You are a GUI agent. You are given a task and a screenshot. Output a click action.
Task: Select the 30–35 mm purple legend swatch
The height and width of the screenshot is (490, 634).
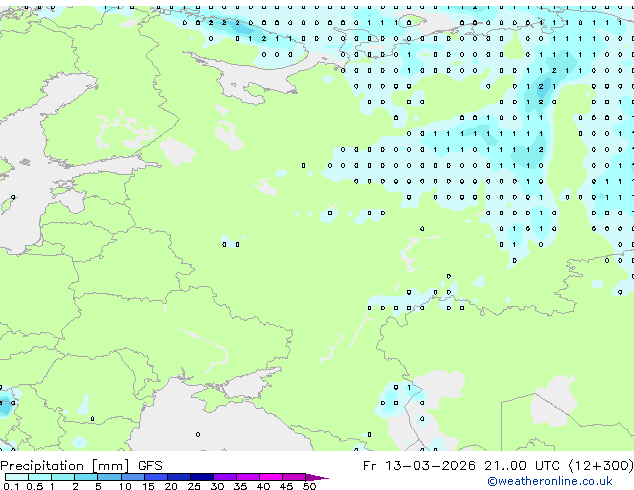224,477
